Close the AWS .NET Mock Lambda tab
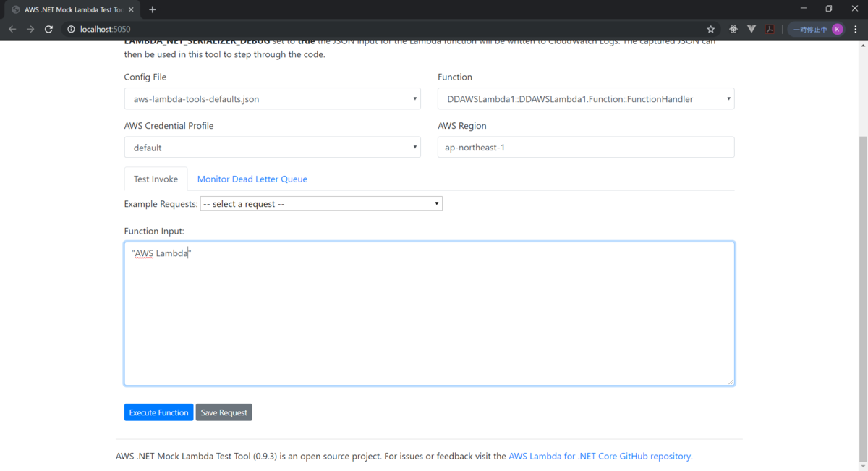Image resolution: width=868 pixels, height=471 pixels. tap(131, 9)
